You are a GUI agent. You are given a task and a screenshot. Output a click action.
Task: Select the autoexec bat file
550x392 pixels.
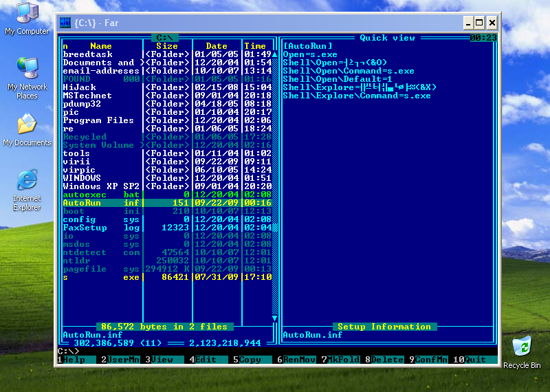click(x=167, y=195)
